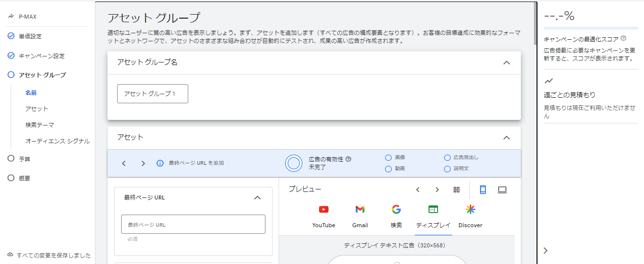Select the Gmail preview tab label
Viewport: 644px width, 264px height.
point(360,225)
